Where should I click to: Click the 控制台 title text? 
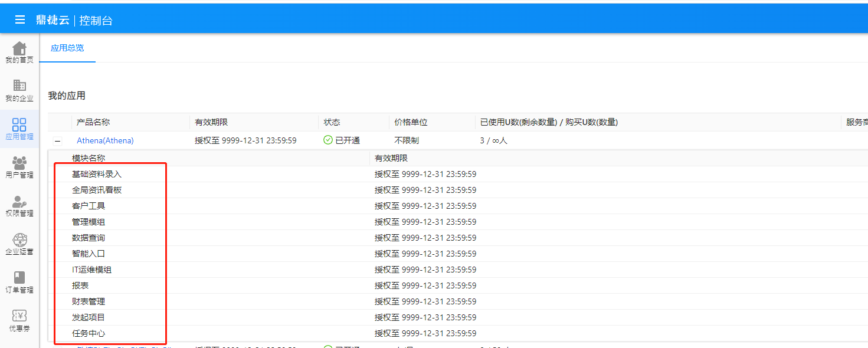(96, 21)
